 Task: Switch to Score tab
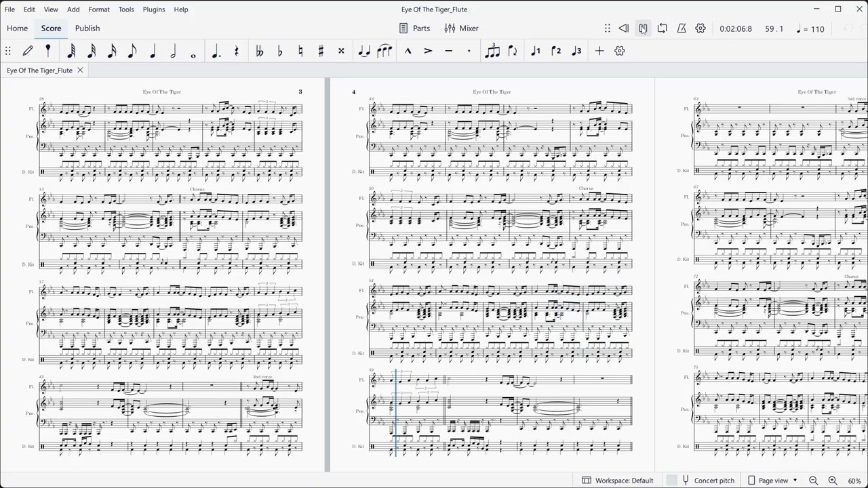tap(51, 28)
